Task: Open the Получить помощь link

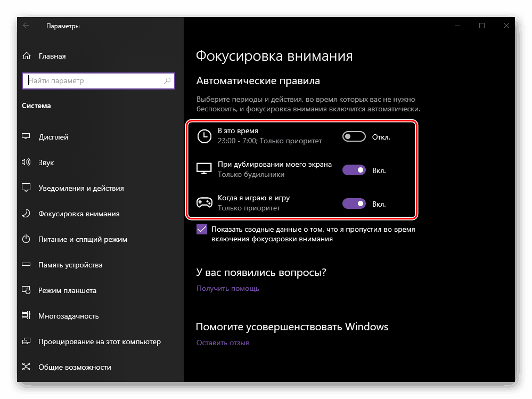Action: click(228, 288)
